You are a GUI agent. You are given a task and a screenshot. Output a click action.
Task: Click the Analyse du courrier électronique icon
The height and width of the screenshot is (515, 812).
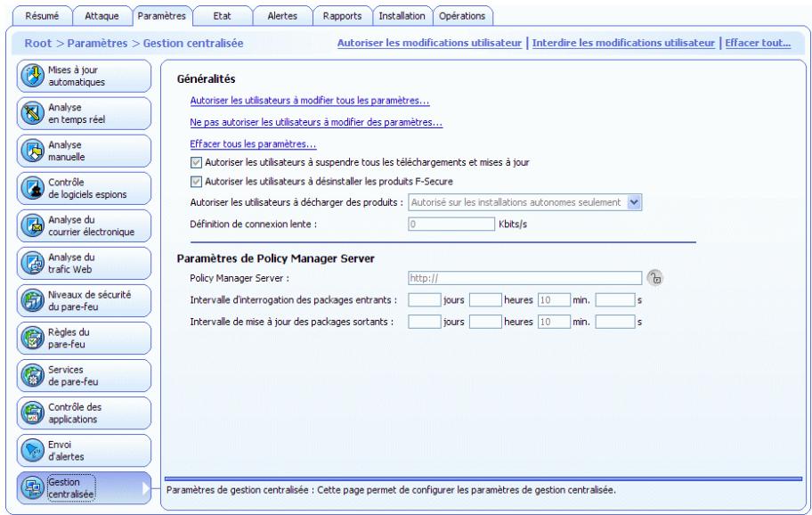pyautogui.click(x=32, y=226)
